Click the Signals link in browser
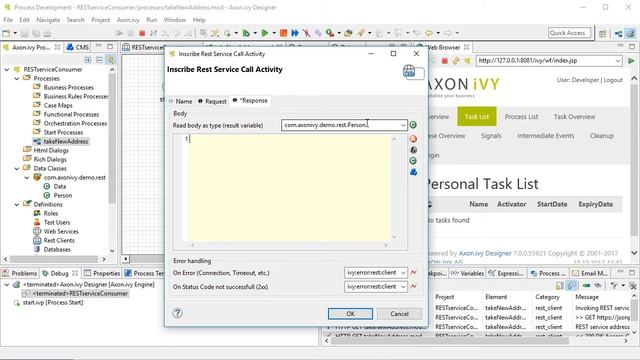The width and height of the screenshot is (640, 360). tap(491, 136)
